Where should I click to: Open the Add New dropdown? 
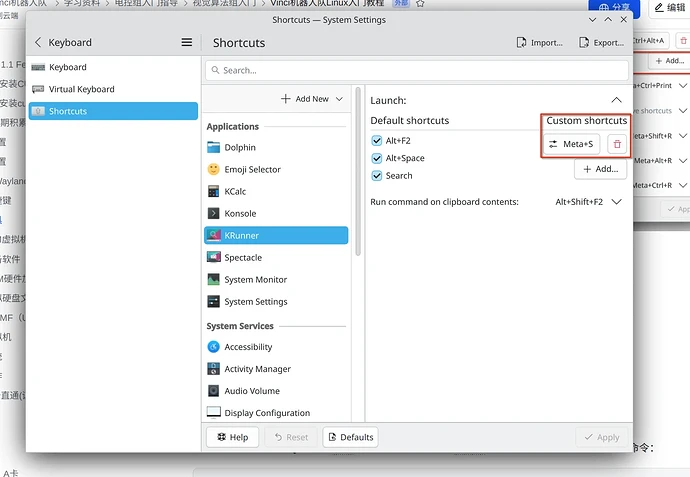tap(312, 99)
